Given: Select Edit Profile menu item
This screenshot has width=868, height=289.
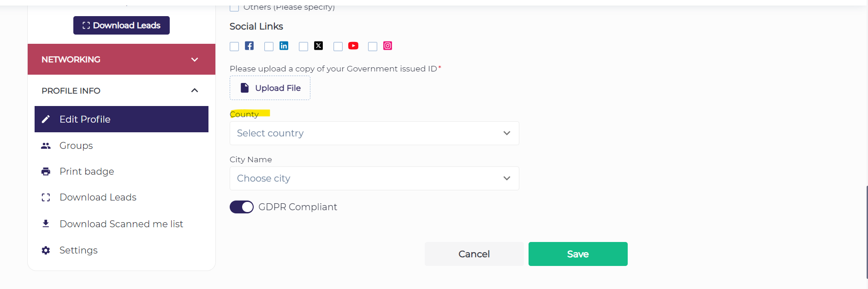Looking at the screenshot, I should [x=121, y=119].
